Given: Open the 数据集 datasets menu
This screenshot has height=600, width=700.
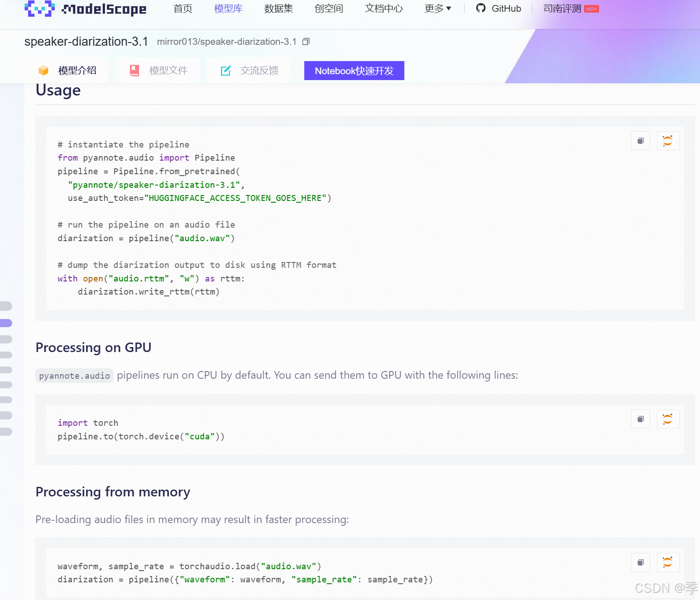Looking at the screenshot, I should tap(278, 9).
